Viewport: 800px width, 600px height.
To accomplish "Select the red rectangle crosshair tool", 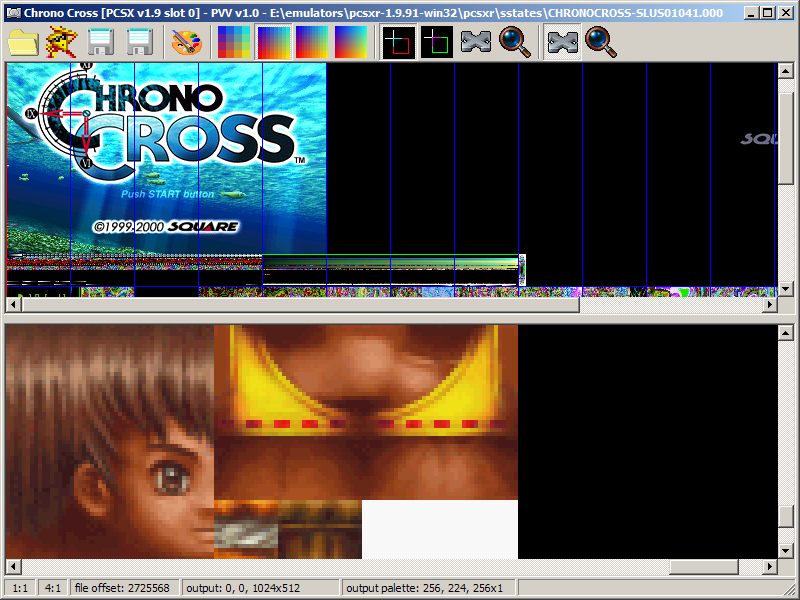I will tap(398, 42).
